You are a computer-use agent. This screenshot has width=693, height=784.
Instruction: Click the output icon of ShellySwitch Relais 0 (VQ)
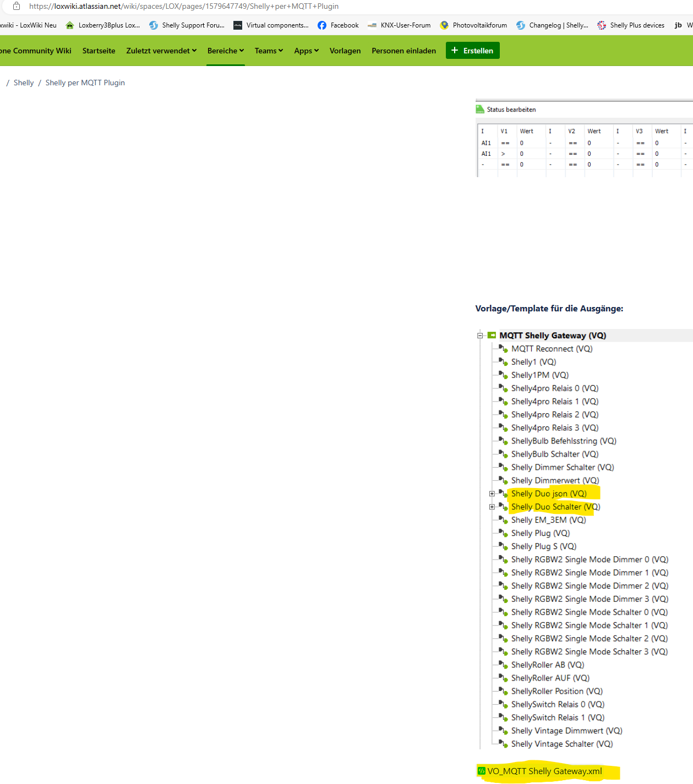pos(503,704)
